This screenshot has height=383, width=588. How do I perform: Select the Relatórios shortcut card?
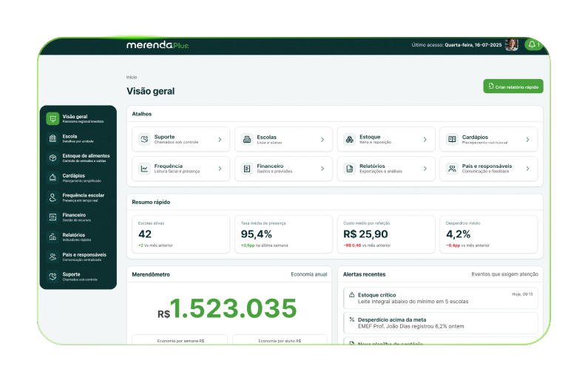(386, 169)
